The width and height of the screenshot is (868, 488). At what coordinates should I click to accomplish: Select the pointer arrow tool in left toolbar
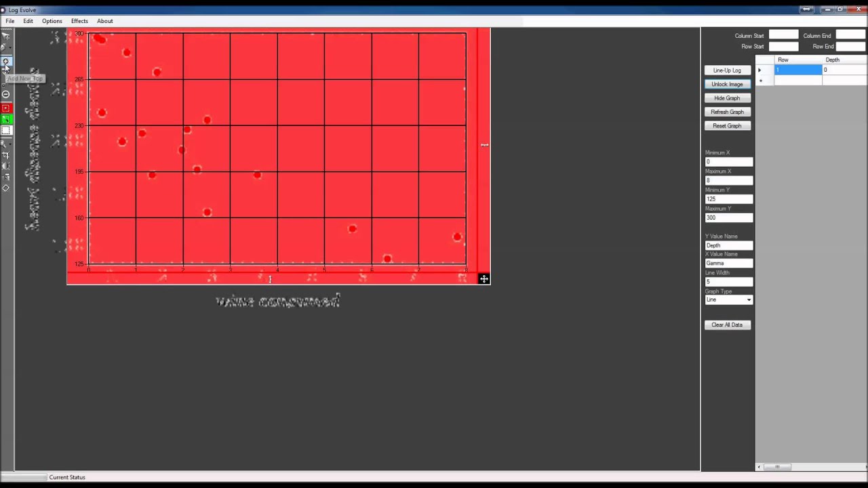pyautogui.click(x=5, y=37)
